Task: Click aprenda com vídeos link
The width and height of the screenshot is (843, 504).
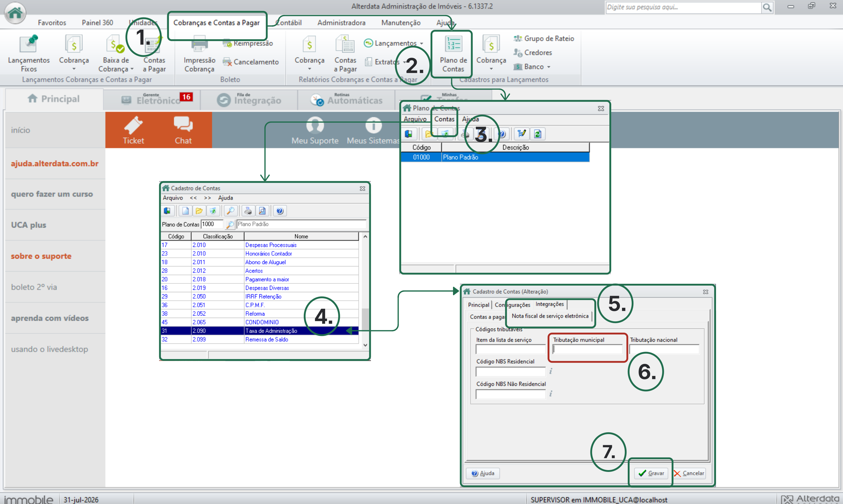Action: pyautogui.click(x=50, y=318)
